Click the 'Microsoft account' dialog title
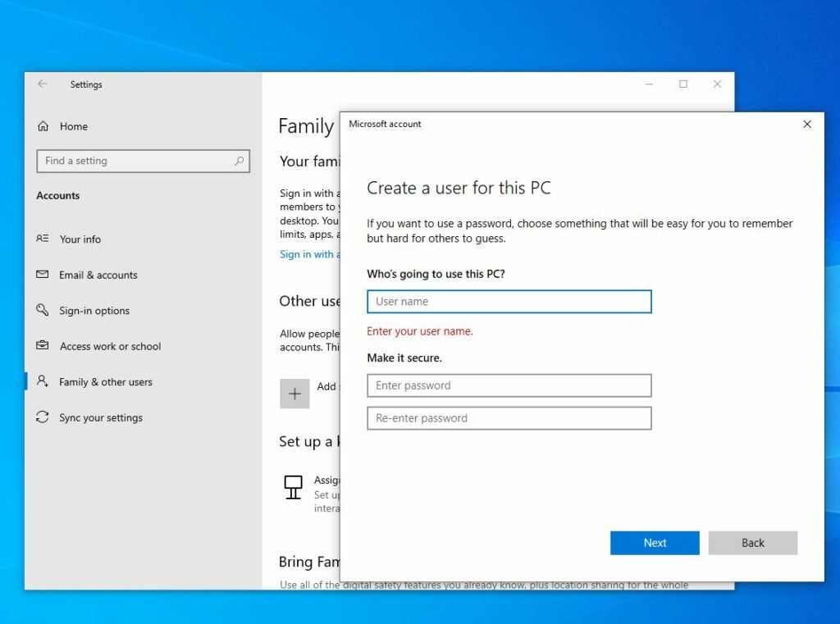Screen dimensions: 840x624 click(x=385, y=124)
